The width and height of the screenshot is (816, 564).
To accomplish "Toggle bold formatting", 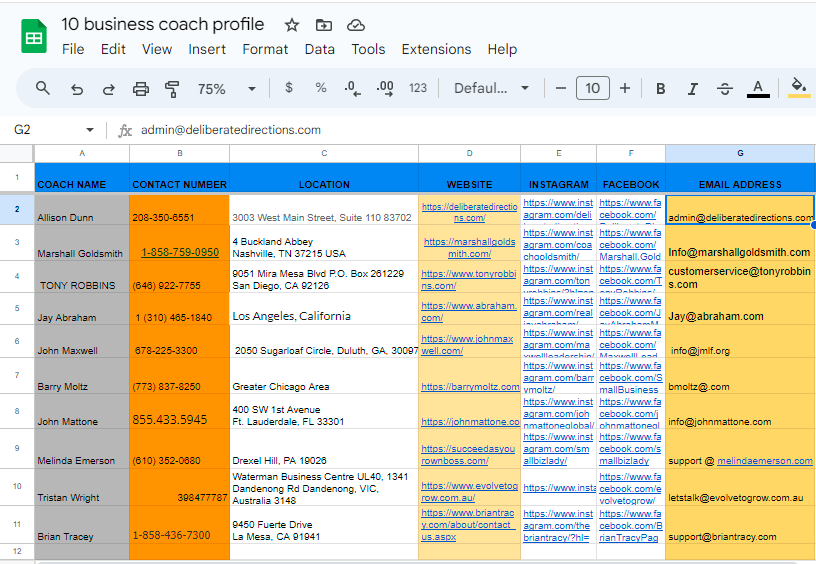I will [x=660, y=89].
